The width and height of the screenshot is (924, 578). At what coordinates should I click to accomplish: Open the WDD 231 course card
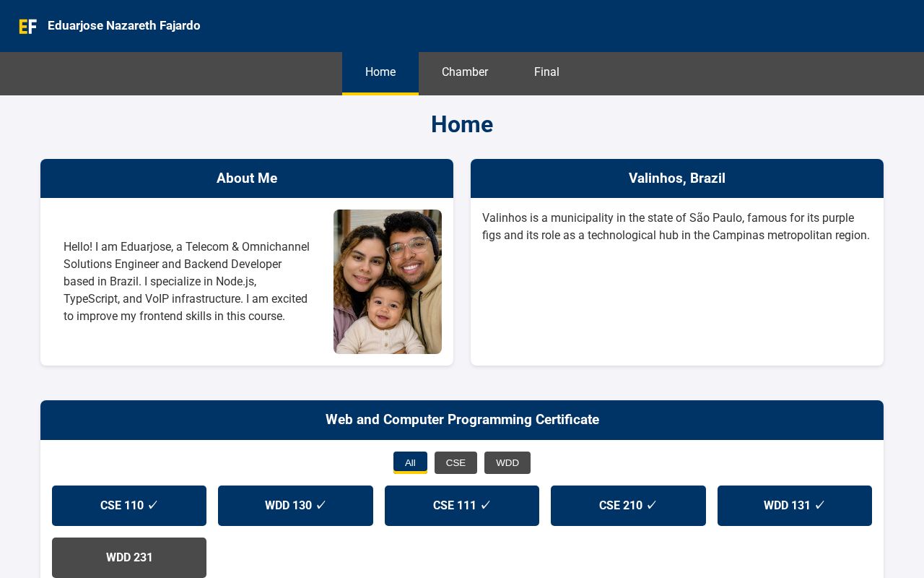(x=129, y=558)
